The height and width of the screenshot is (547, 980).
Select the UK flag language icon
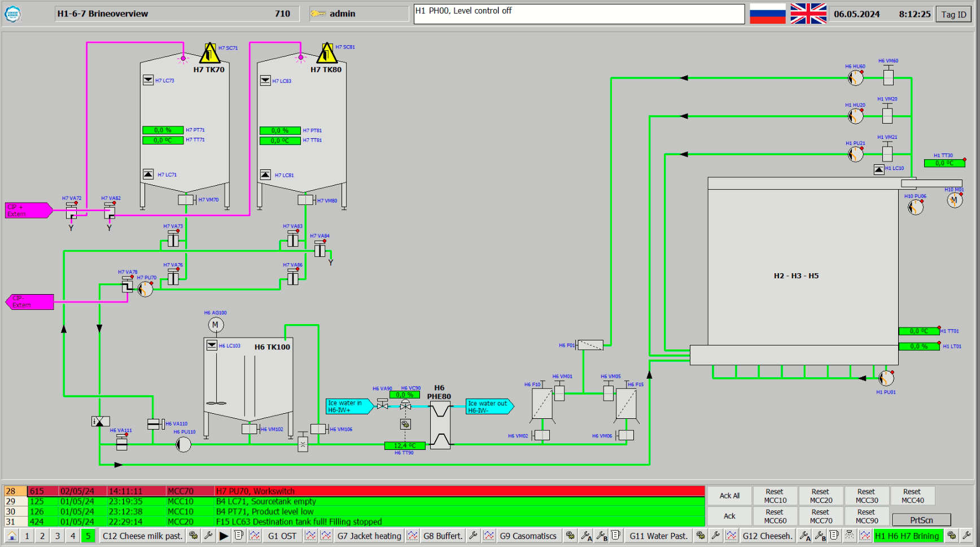tap(808, 14)
